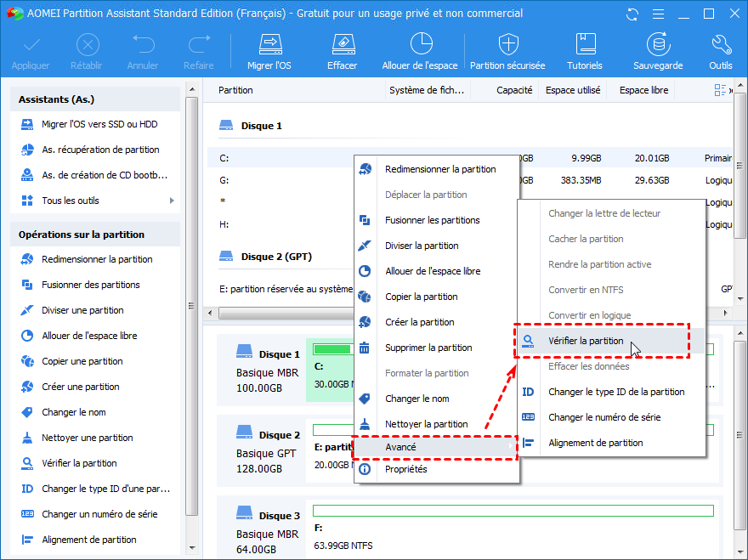Viewport: 748px width, 560px height.
Task: Open Propriétés from context menu
Action: pyautogui.click(x=437, y=469)
